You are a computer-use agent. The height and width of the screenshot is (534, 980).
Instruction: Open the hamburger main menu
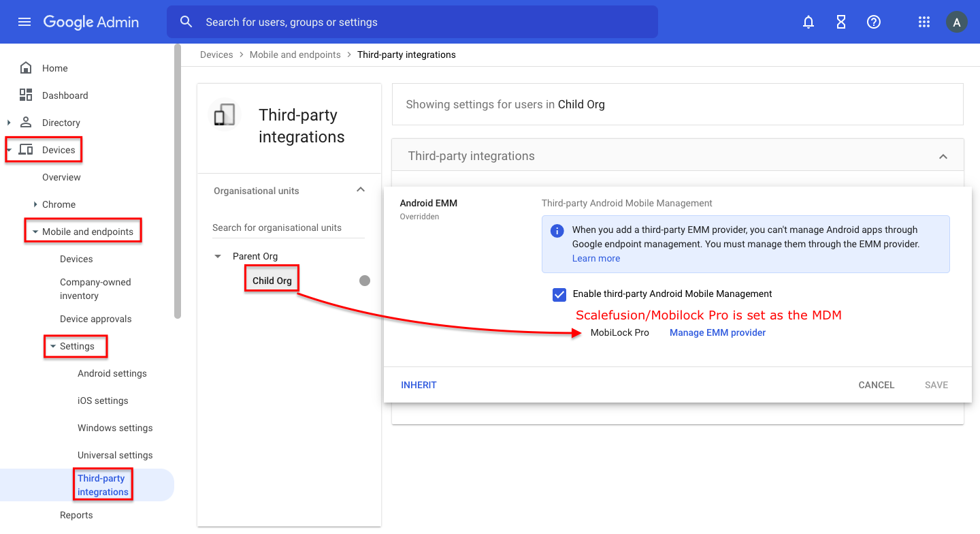24,22
